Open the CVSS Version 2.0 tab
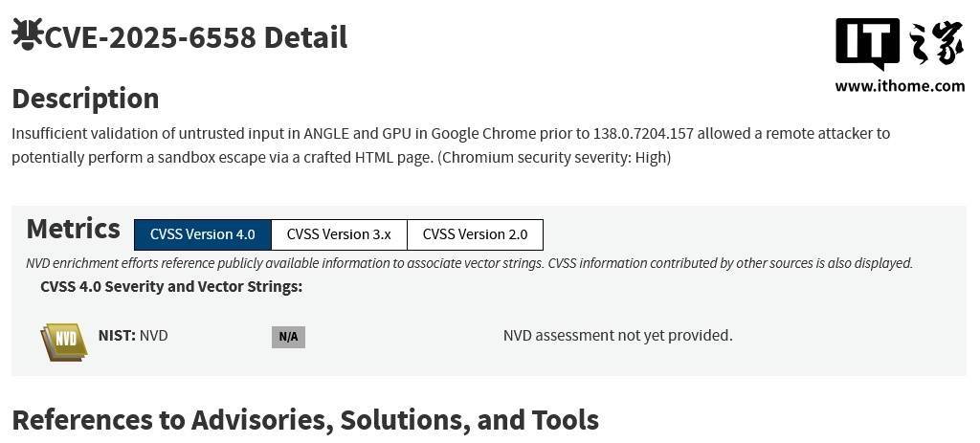This screenshot has height=443, width=980. pyautogui.click(x=475, y=234)
